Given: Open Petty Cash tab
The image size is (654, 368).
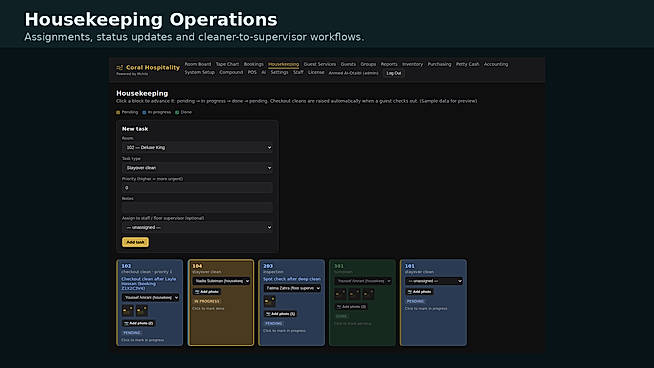Looking at the screenshot, I should click(468, 64).
